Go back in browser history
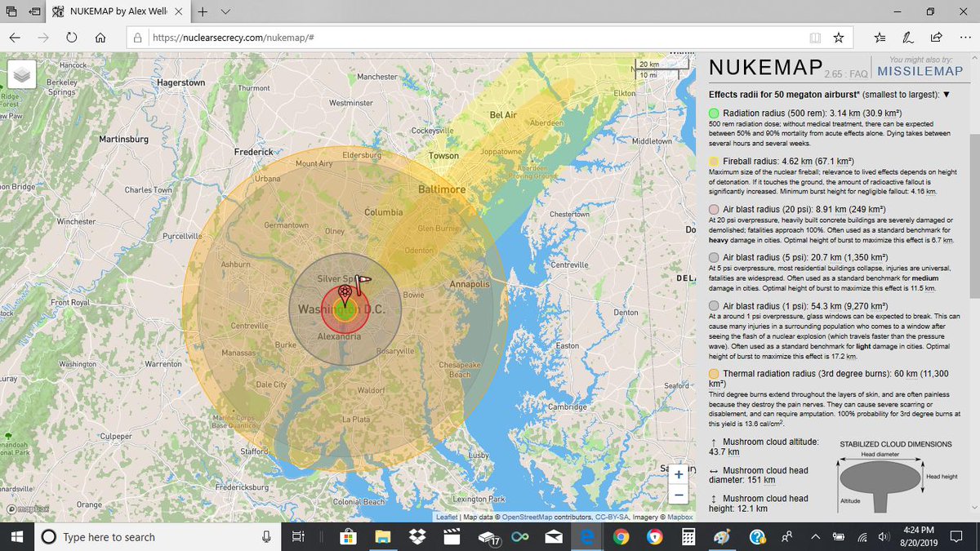Image resolution: width=980 pixels, height=551 pixels. point(16,38)
